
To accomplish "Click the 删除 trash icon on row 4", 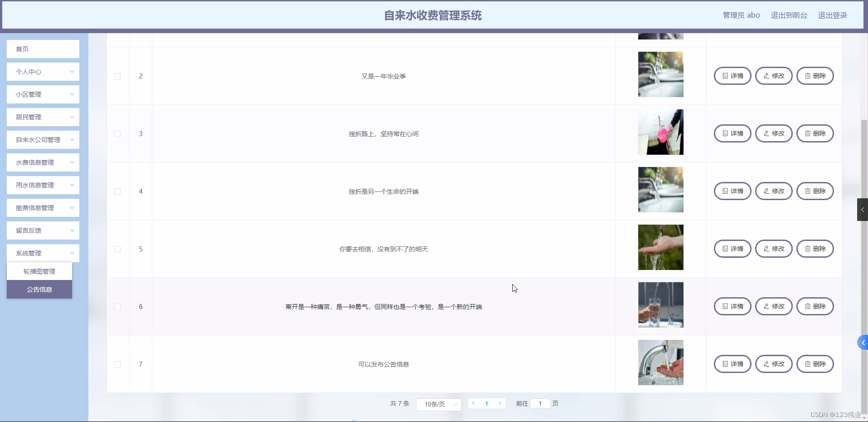I will tap(808, 191).
